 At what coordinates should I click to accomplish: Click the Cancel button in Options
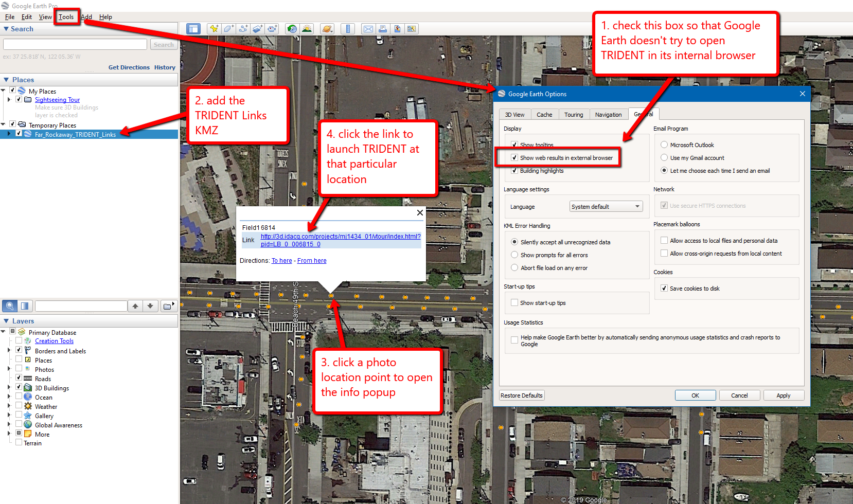coord(739,395)
